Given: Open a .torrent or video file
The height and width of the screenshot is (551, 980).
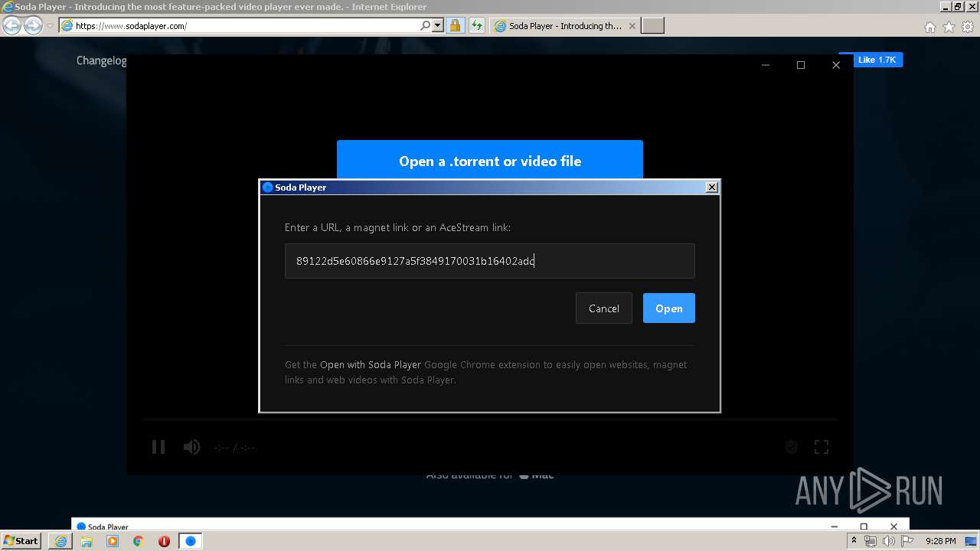Looking at the screenshot, I should (x=490, y=161).
